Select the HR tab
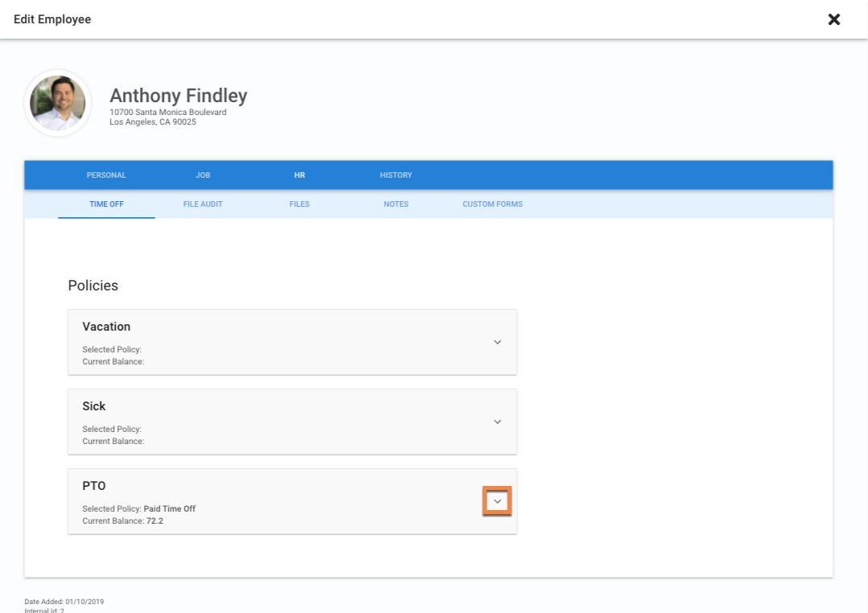The height and width of the screenshot is (613, 868). (299, 175)
